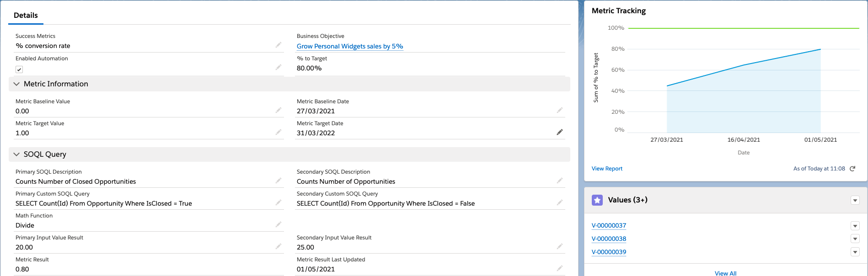Screen dimensions: 868x276
Task: Edit the Metric Result Last Updated date
Action: pos(560,268)
